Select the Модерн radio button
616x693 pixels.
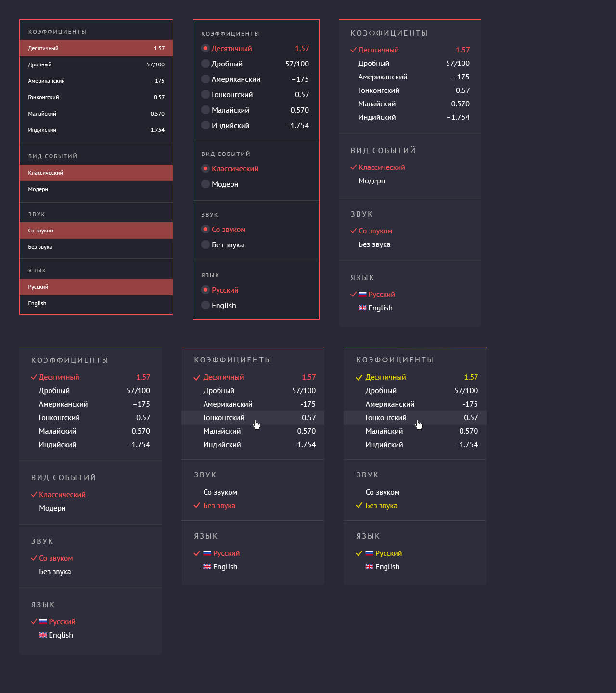coord(205,184)
